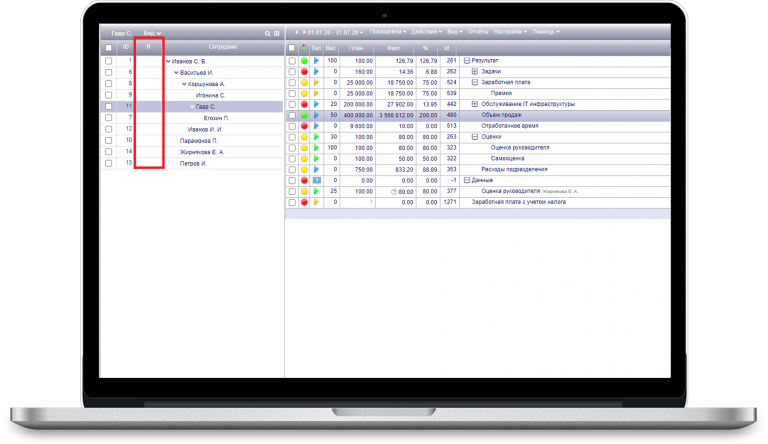Image resolution: width=768 pixels, height=444 pixels.
Task: Click the expand-all grid icon beside search
Action: coord(277,33)
